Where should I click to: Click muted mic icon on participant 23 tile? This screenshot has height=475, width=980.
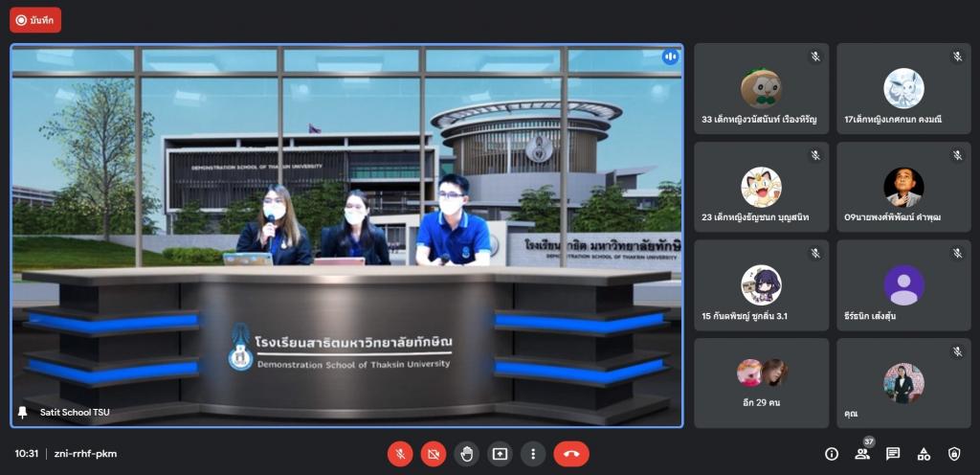coord(815,155)
